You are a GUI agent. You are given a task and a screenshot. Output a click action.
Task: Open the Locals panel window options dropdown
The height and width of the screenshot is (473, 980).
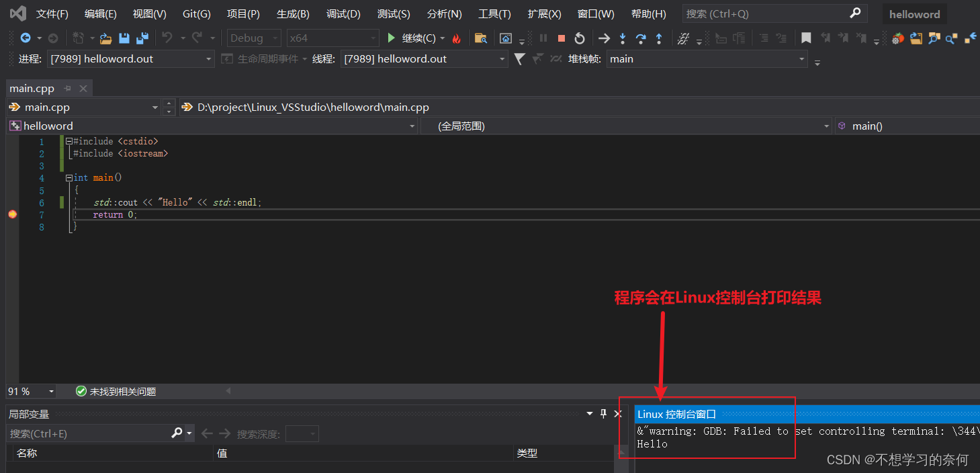(x=590, y=414)
